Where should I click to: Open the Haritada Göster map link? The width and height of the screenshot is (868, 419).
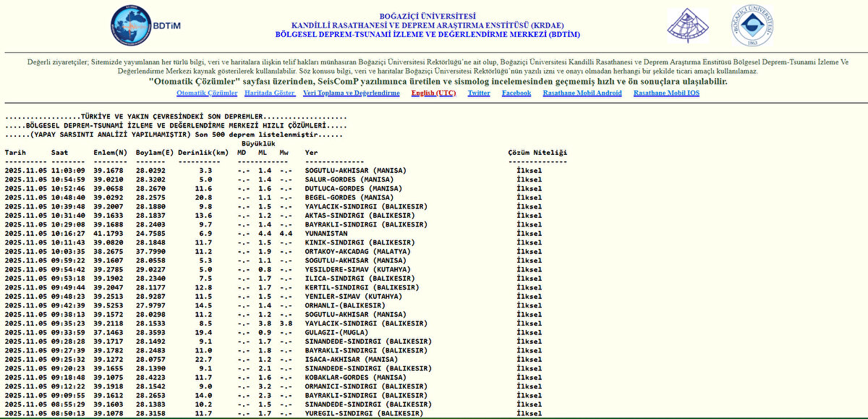pos(270,93)
